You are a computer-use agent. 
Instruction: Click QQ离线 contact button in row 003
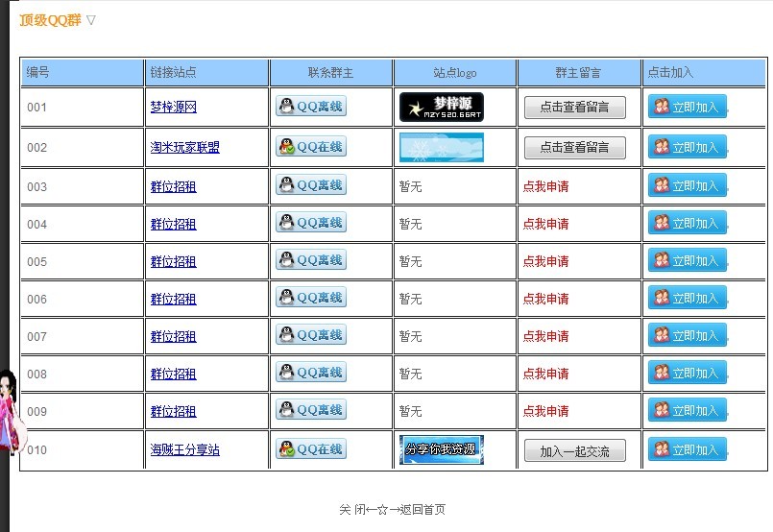[x=311, y=185]
